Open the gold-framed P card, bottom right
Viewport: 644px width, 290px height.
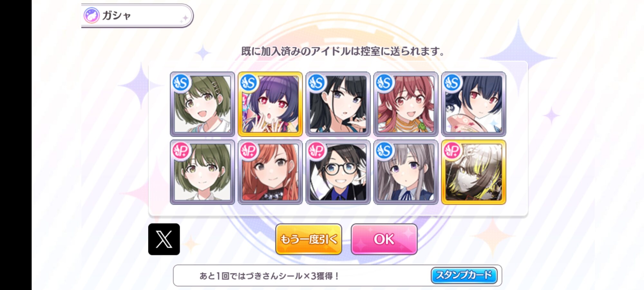click(x=474, y=172)
